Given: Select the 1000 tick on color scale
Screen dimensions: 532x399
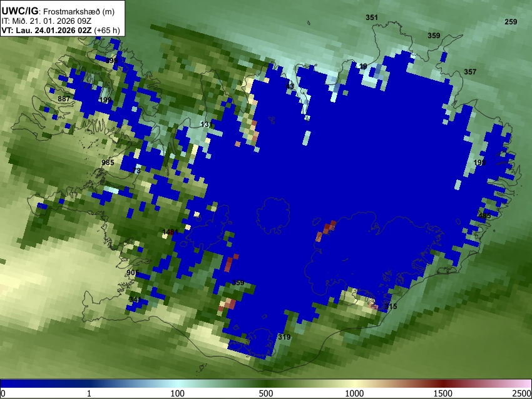Looking at the screenshot, I should coord(354,393).
